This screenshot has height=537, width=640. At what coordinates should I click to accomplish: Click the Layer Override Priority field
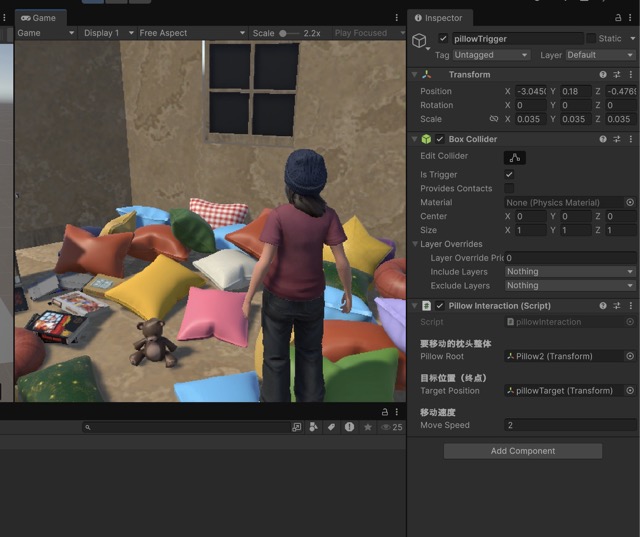click(x=570, y=258)
